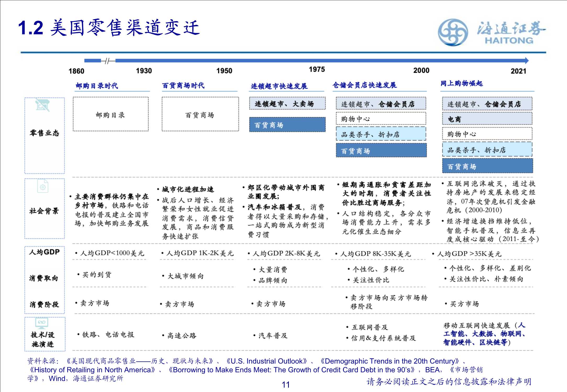Viewport: 567px width, 392px height.
Task: Click the 百货商场时代 era heading
Action: click(x=183, y=85)
